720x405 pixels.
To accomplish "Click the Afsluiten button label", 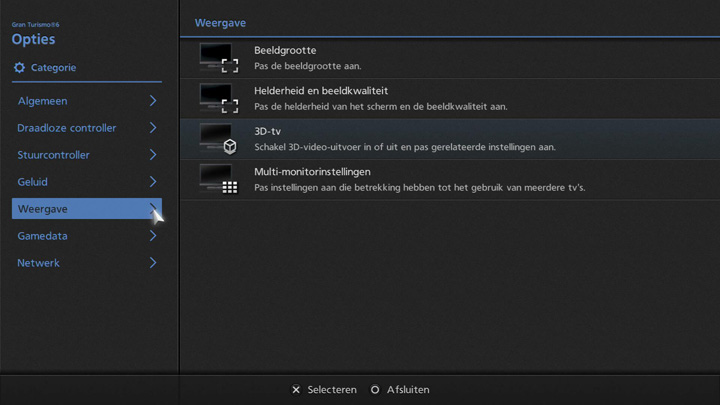I will [407, 390].
